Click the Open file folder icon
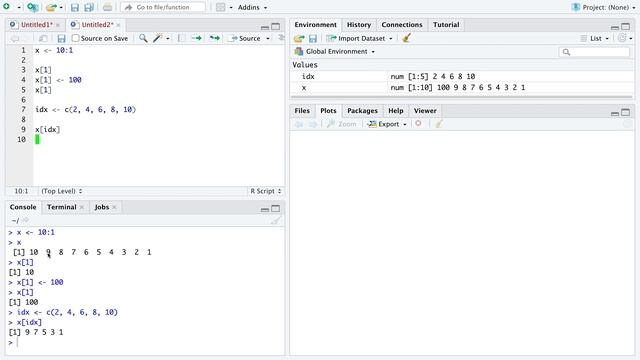 click(x=51, y=7)
